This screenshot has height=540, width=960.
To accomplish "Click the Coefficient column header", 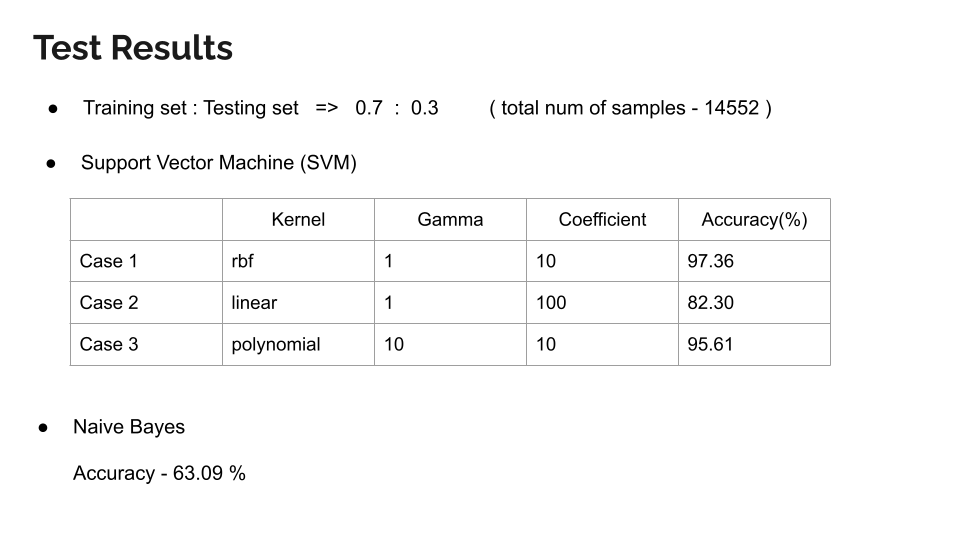I will tap(602, 219).
